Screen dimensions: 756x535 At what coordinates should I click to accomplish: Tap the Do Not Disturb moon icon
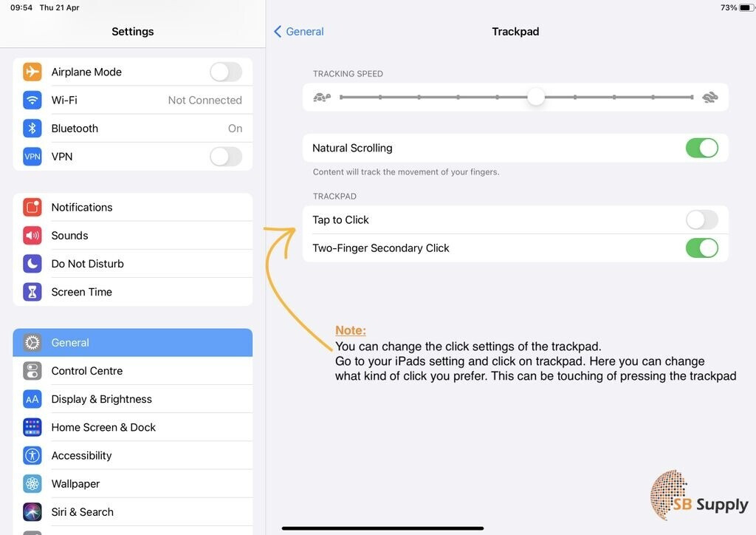(x=32, y=264)
